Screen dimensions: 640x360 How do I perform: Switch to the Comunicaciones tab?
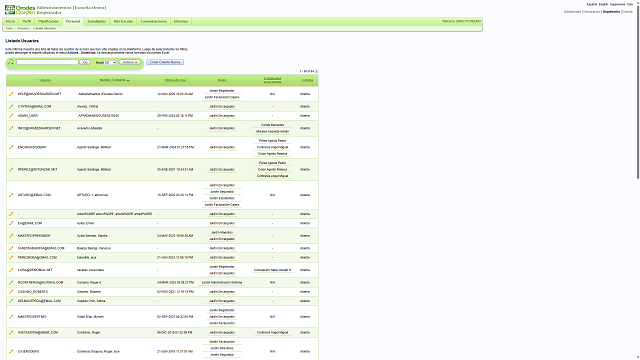[153, 21]
